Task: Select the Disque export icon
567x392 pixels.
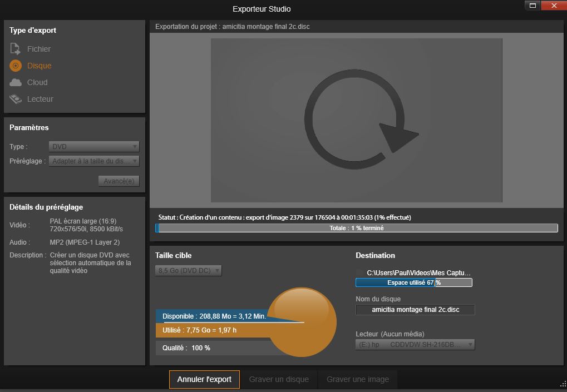Action: pos(16,66)
